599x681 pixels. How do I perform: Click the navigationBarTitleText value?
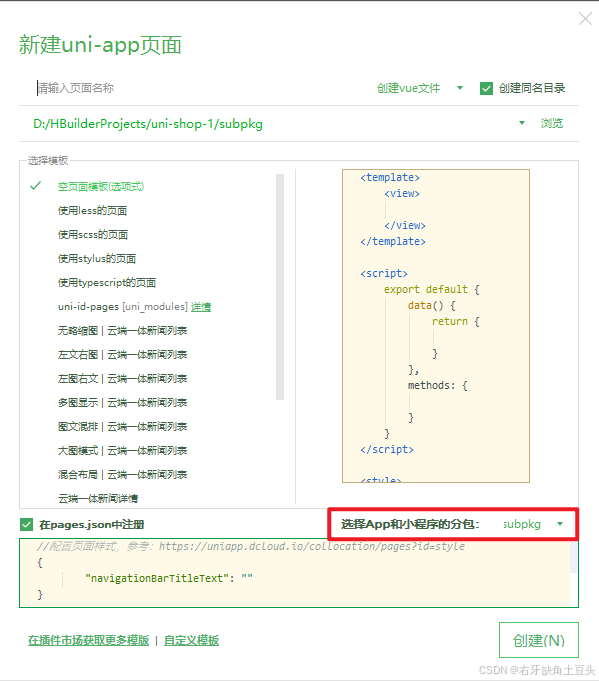point(247,578)
